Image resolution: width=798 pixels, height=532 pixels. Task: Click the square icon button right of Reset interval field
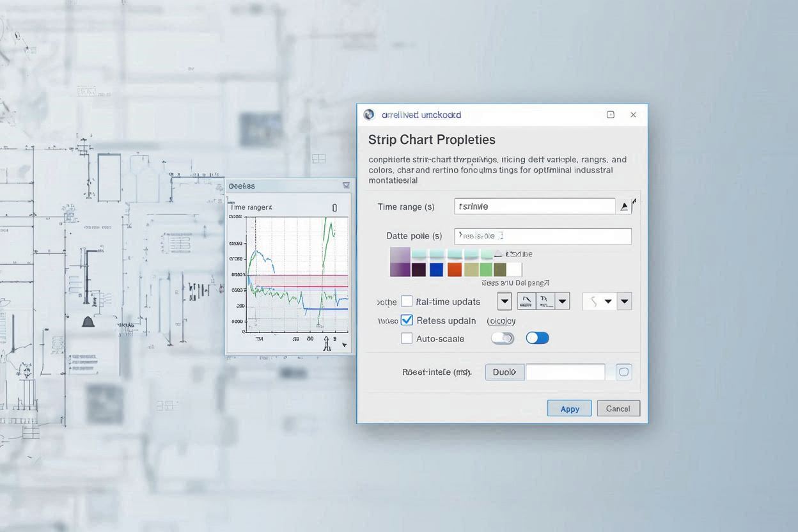tap(623, 372)
